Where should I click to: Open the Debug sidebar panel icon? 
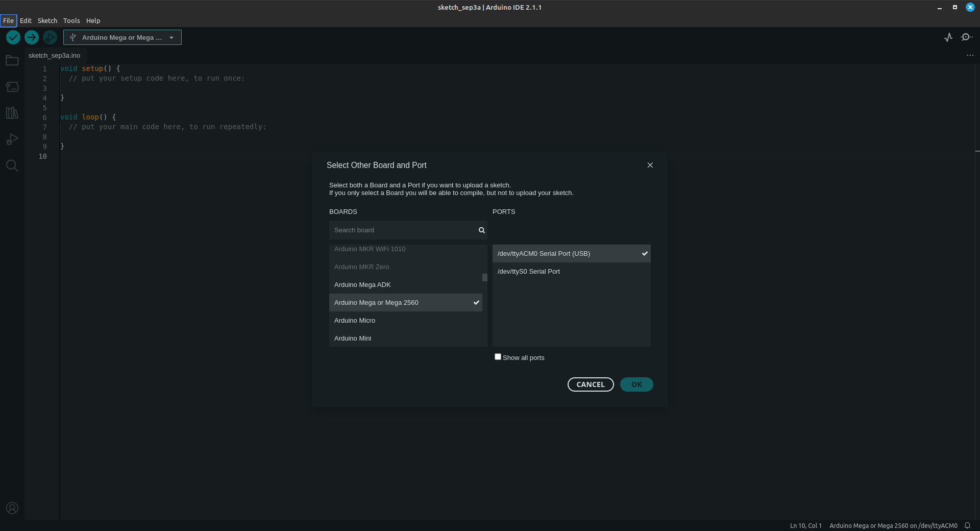pyautogui.click(x=12, y=139)
